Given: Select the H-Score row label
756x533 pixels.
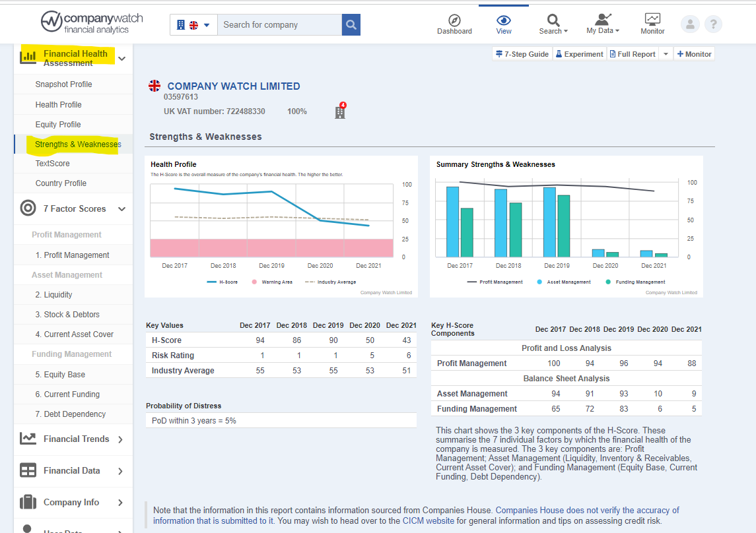Looking at the screenshot, I should 166,340.
